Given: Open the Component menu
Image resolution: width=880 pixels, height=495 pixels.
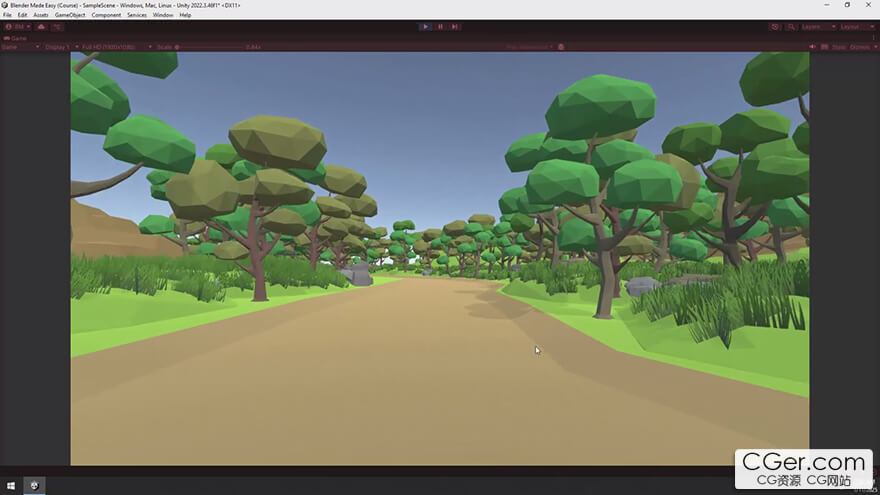Looking at the screenshot, I should tap(106, 15).
